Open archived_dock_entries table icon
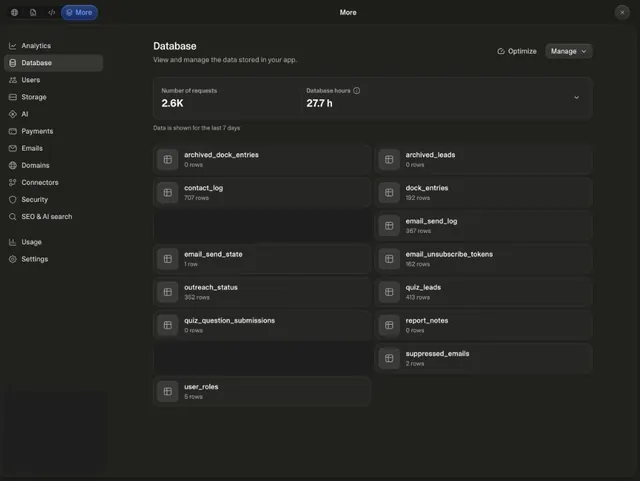Screen dimensions: 640x481 click(x=168, y=159)
